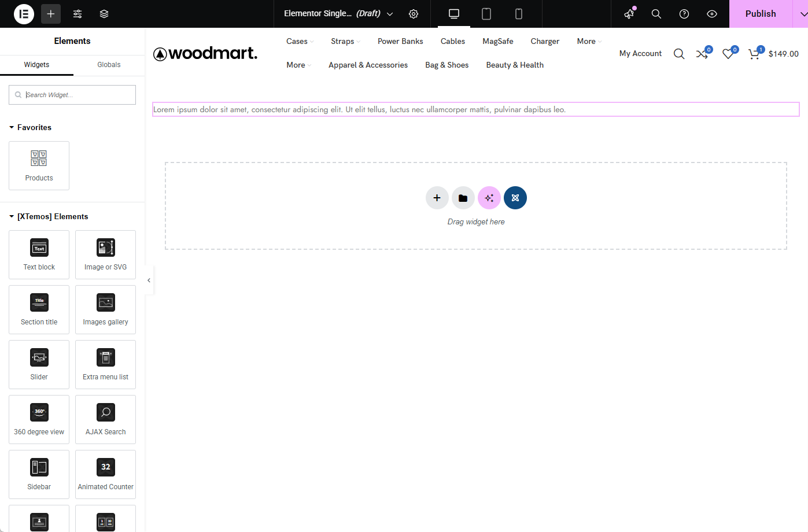This screenshot has height=532, width=808.
Task: Open the What's New megaphone notifications
Action: pyautogui.click(x=629, y=13)
